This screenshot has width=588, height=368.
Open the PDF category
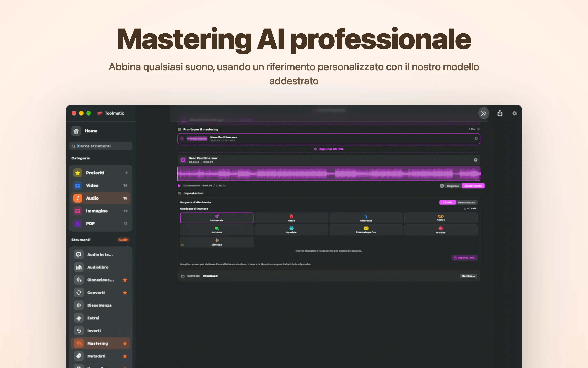point(101,223)
